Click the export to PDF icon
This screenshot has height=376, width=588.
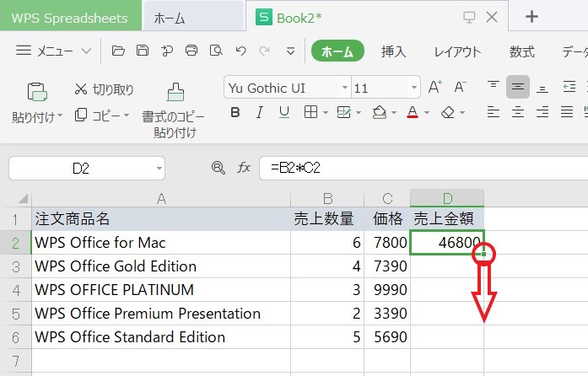click(x=166, y=51)
